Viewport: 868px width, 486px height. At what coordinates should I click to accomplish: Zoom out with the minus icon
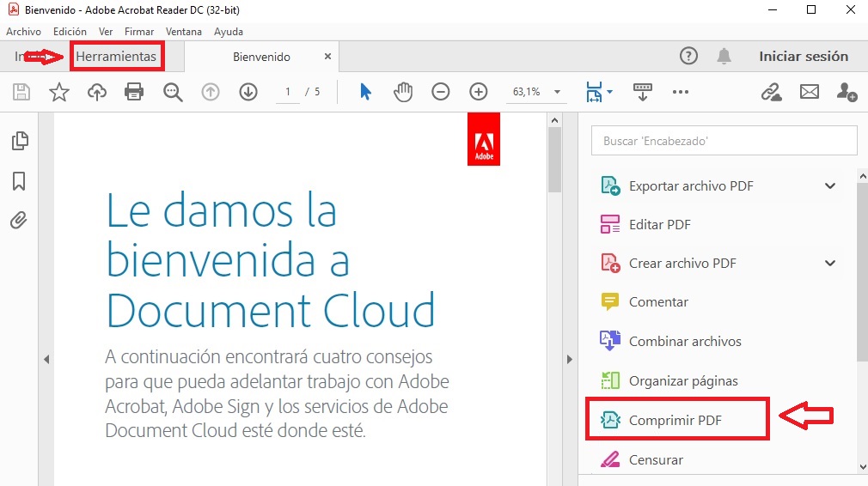coord(441,92)
